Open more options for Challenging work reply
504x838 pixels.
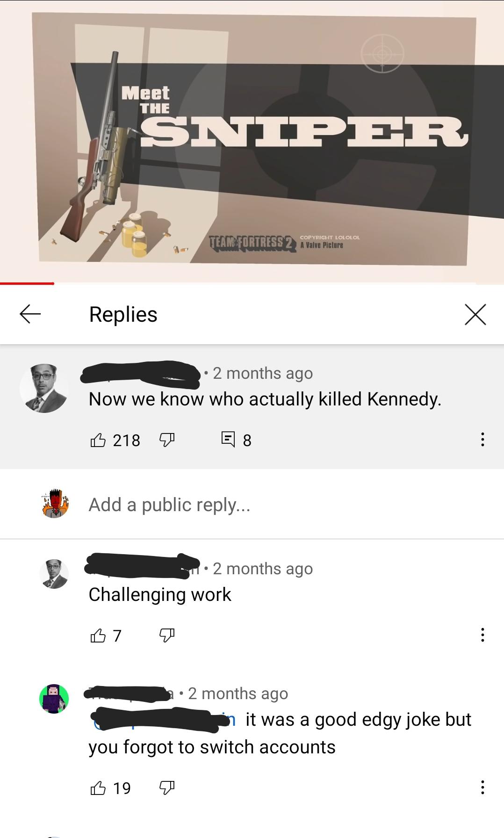click(x=482, y=635)
